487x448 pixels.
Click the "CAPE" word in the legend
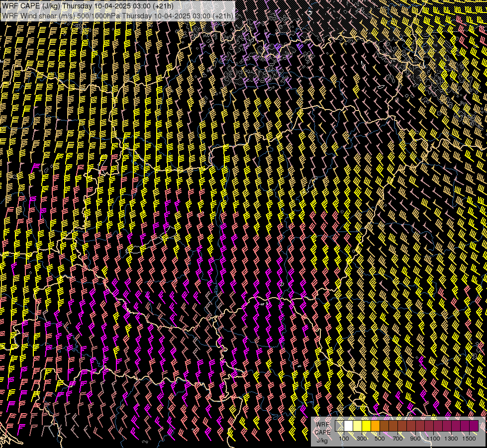(x=323, y=433)
